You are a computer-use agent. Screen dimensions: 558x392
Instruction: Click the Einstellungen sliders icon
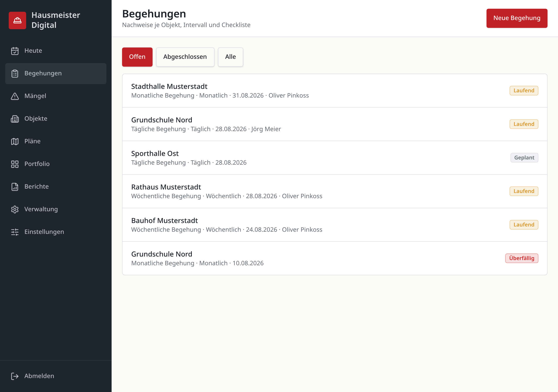15,232
